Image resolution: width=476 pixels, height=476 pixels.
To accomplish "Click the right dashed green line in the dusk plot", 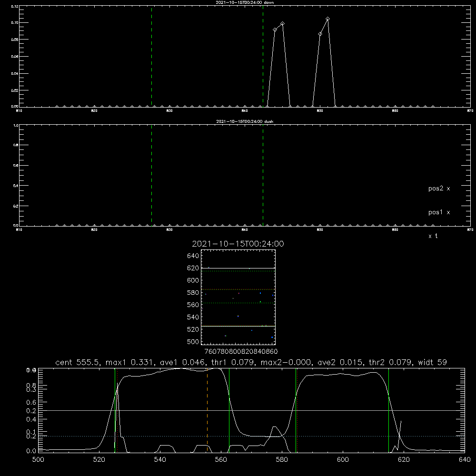I will (x=263, y=175).
